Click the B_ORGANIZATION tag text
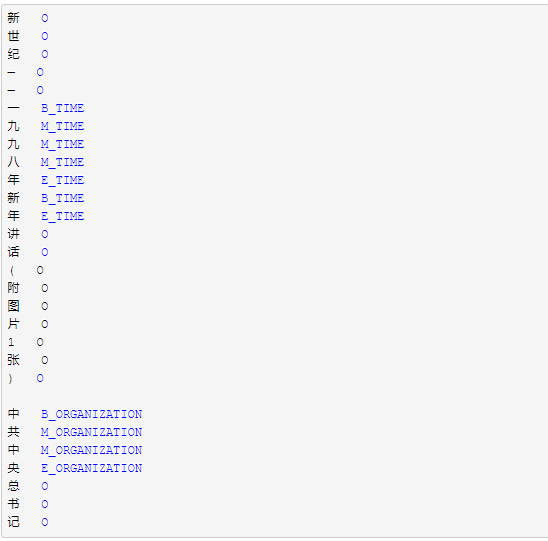The width and height of the screenshot is (548, 541). (92, 414)
